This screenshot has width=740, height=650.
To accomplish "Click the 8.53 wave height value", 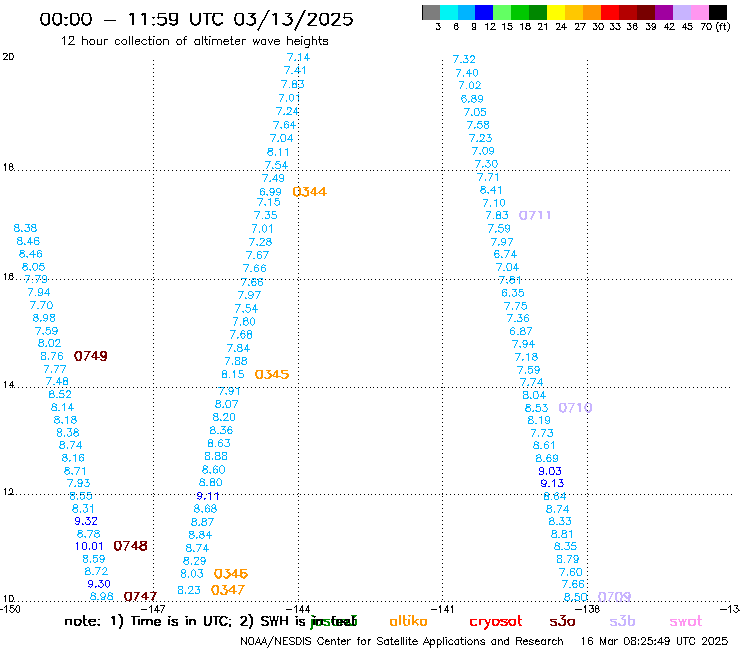I will 537,408.
